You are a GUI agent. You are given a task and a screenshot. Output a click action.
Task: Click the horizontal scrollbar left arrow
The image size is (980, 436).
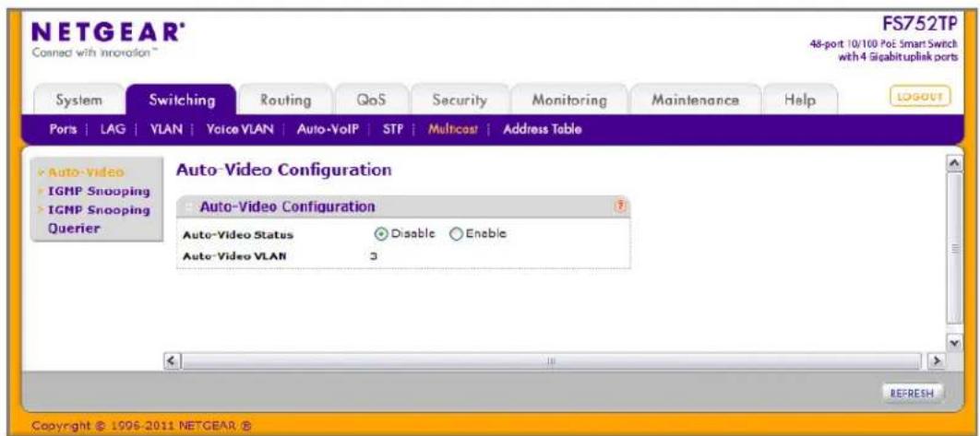coord(171,361)
